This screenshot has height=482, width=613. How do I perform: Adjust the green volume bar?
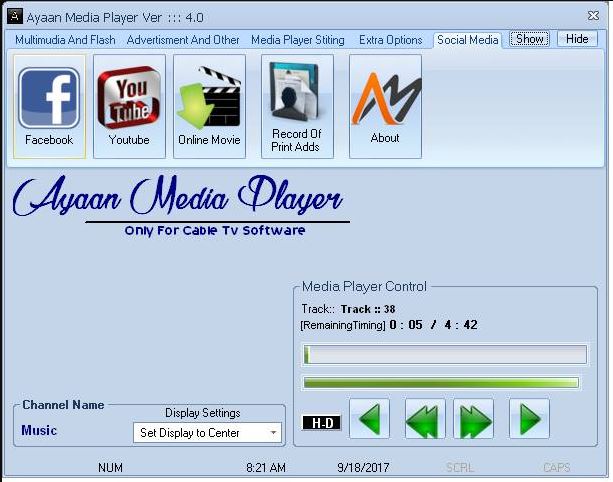441,383
